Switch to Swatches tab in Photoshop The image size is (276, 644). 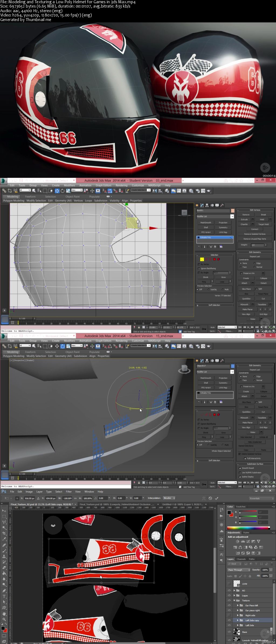241,507
